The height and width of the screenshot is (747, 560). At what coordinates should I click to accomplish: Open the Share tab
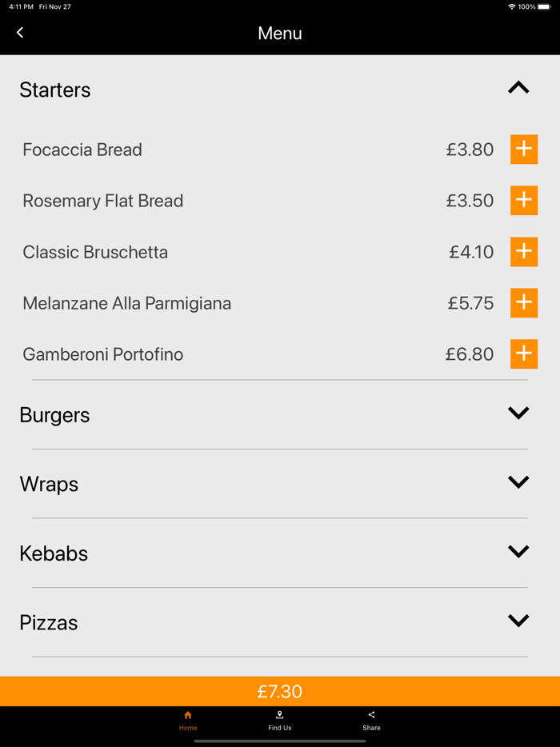371,721
